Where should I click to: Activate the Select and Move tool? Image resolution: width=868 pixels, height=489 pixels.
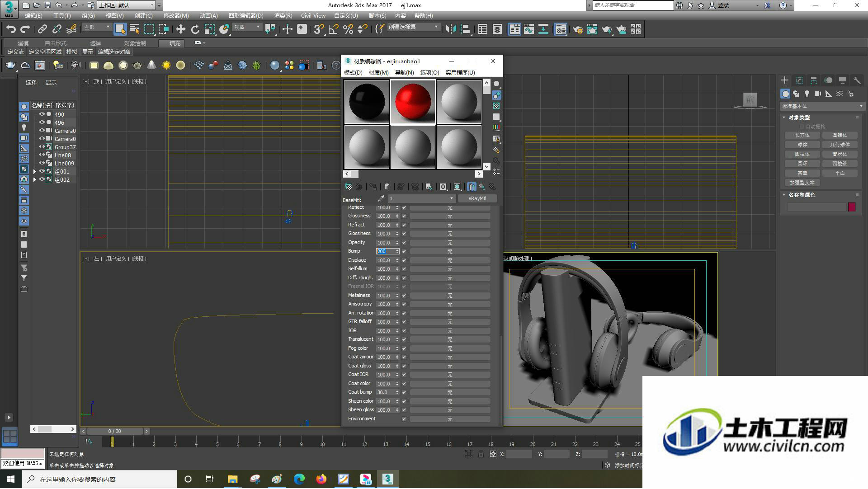pos(180,29)
